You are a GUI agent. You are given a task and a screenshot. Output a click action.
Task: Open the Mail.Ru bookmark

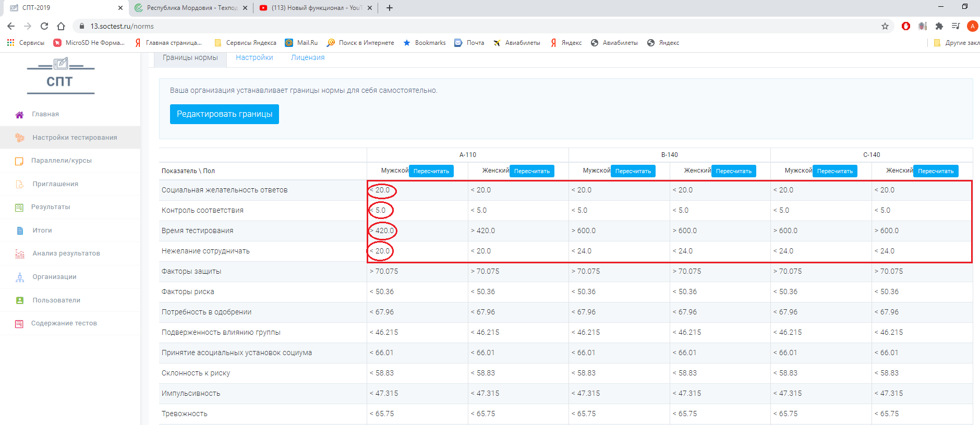click(301, 43)
